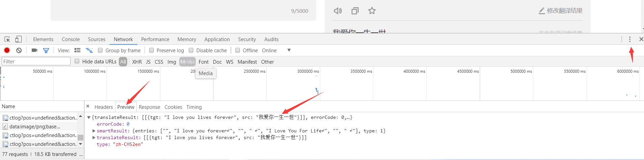Screen dimensions: 644x160
Task: Stop recording network log
Action: tap(7, 50)
